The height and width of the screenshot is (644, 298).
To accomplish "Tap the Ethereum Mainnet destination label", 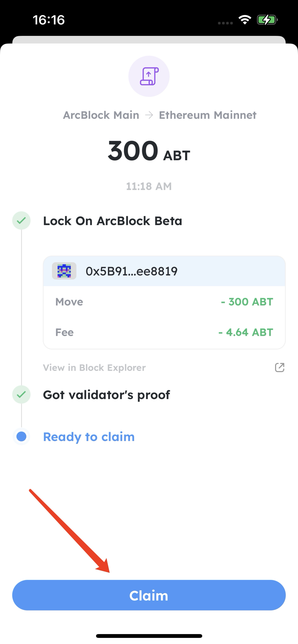I will coord(208,115).
